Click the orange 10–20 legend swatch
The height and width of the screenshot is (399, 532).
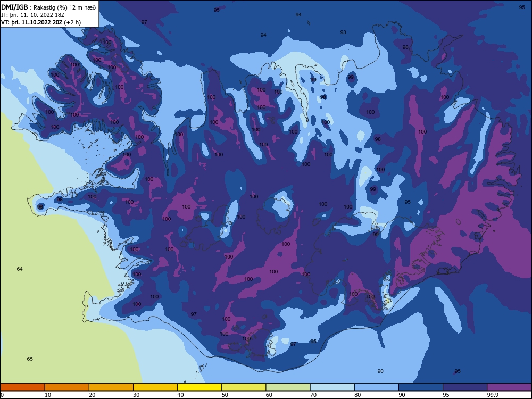pyautogui.click(x=67, y=387)
